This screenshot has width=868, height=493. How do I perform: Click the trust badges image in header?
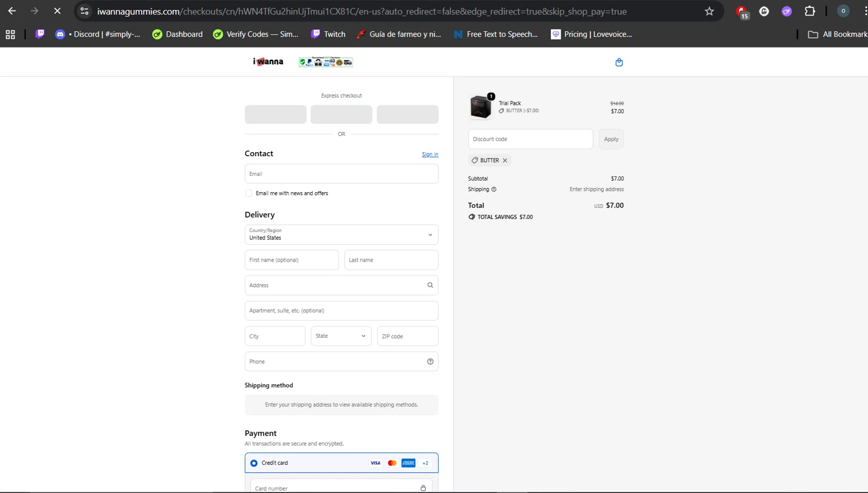coord(326,62)
